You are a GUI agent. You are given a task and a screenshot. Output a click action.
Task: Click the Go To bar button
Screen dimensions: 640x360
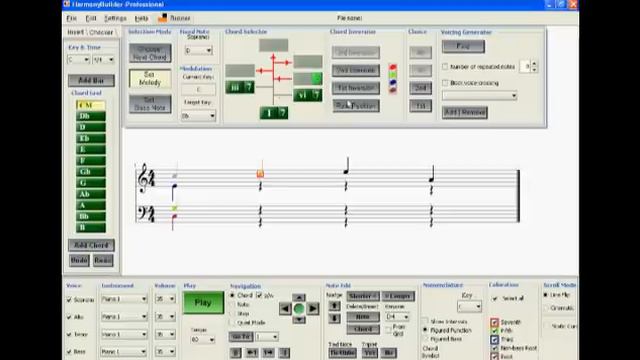click(241, 337)
